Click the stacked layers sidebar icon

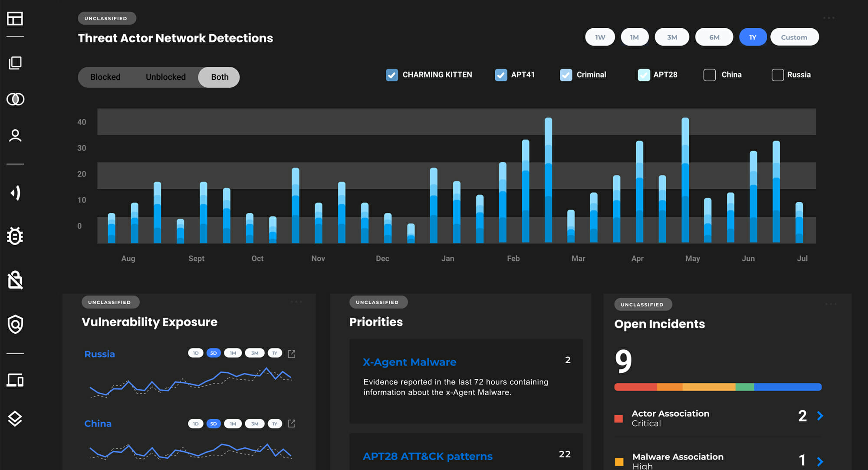pos(15,418)
